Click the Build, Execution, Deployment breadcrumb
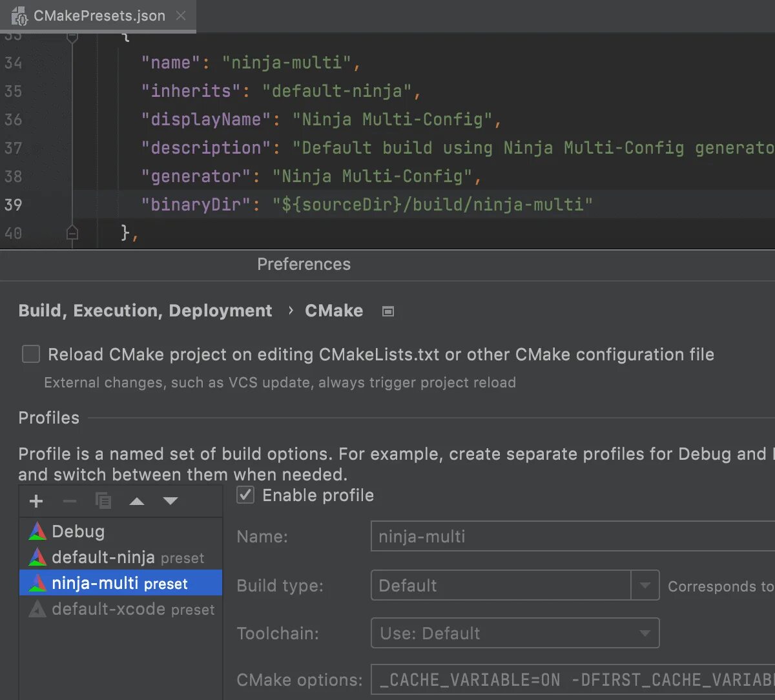The height and width of the screenshot is (700, 775). point(145,311)
